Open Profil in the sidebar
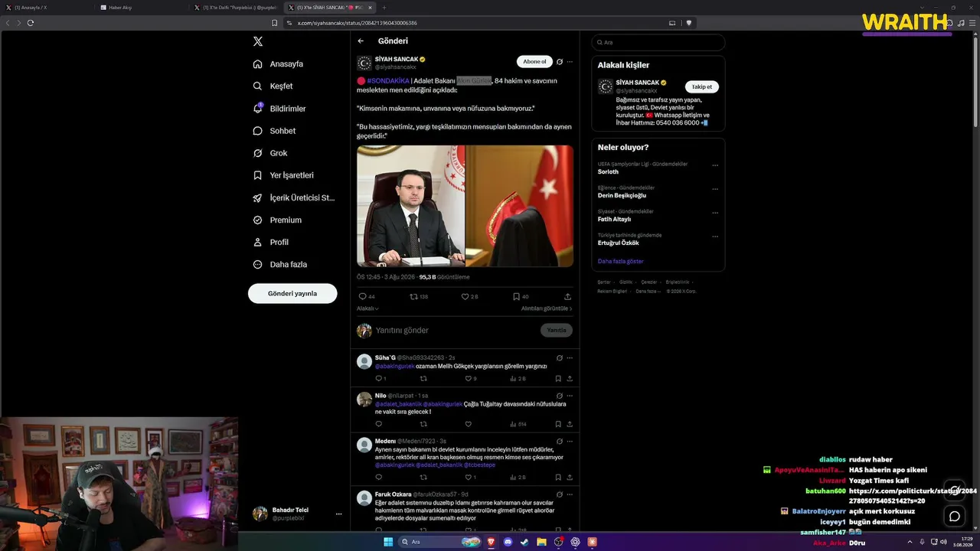980x551 pixels. pyautogui.click(x=271, y=242)
